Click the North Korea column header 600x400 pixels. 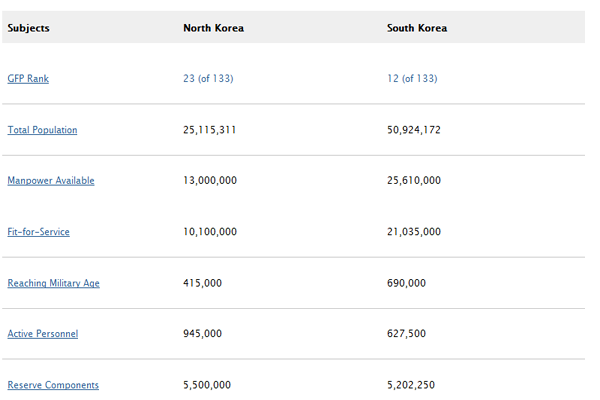(214, 28)
